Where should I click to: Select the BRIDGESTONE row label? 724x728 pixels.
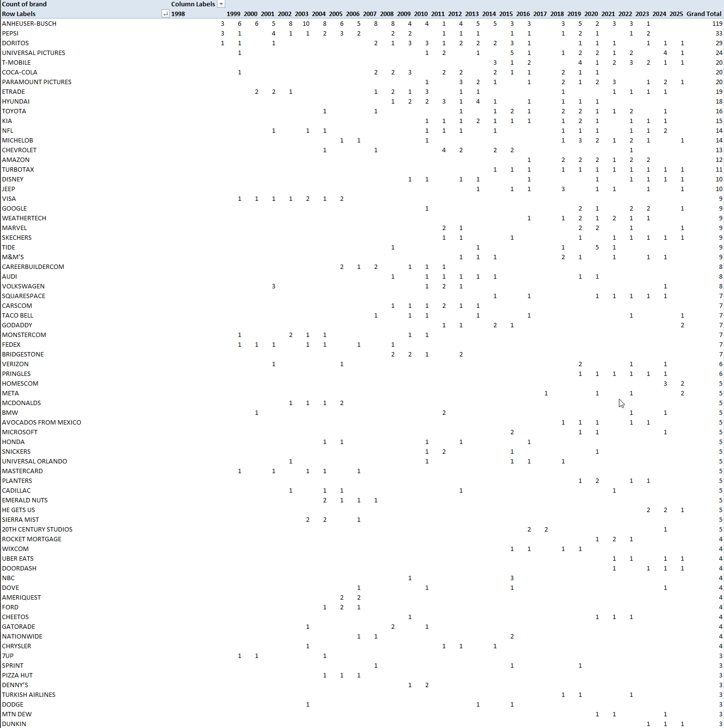[23, 354]
